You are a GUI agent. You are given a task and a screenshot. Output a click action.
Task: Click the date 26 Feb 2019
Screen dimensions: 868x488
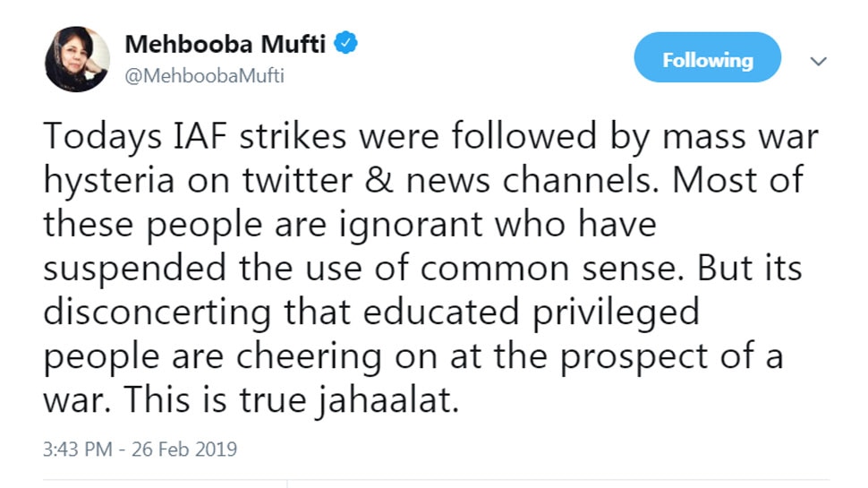coord(183,449)
